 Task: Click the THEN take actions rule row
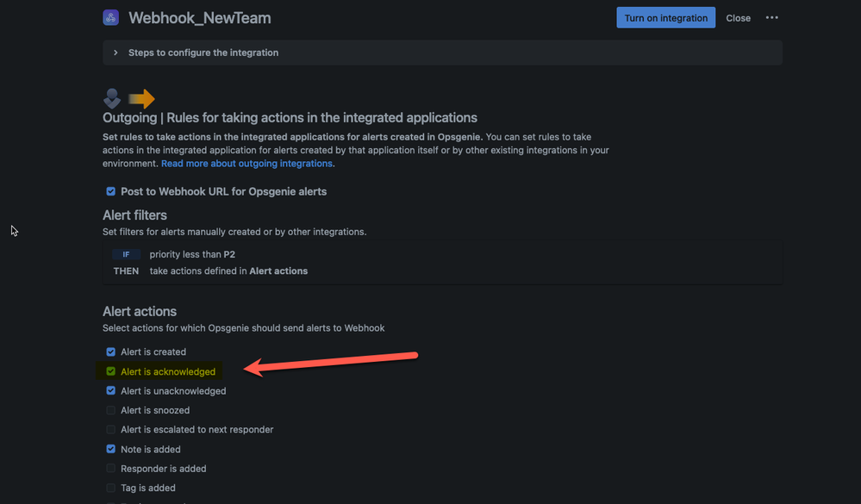coord(210,271)
